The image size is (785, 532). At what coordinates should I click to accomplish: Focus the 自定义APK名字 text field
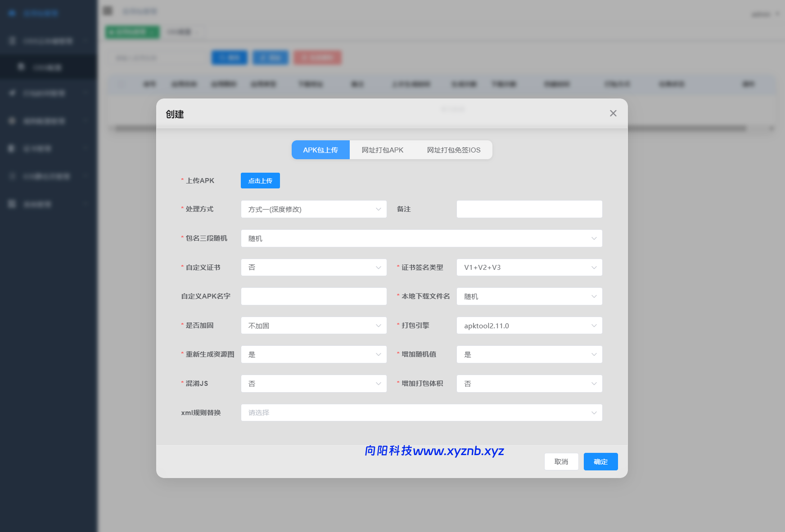[313, 296]
